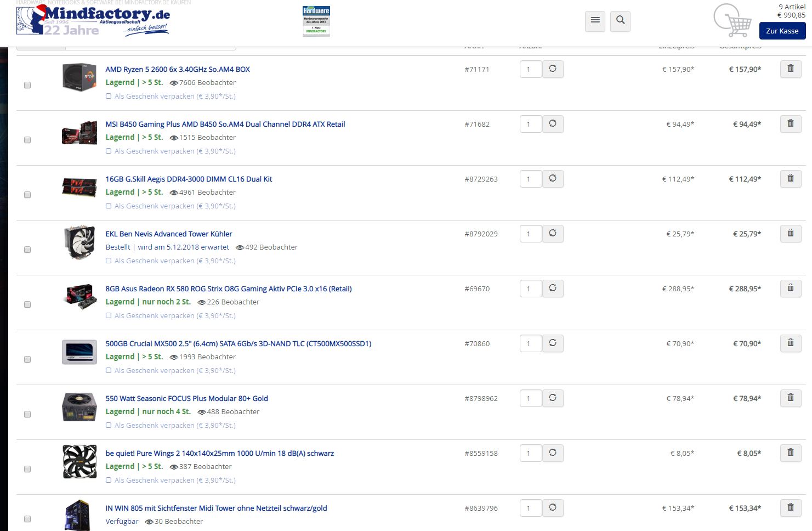The width and height of the screenshot is (812, 531).
Task: Refresh quantity for EKL Ben Nevis cooler
Action: [553, 233]
